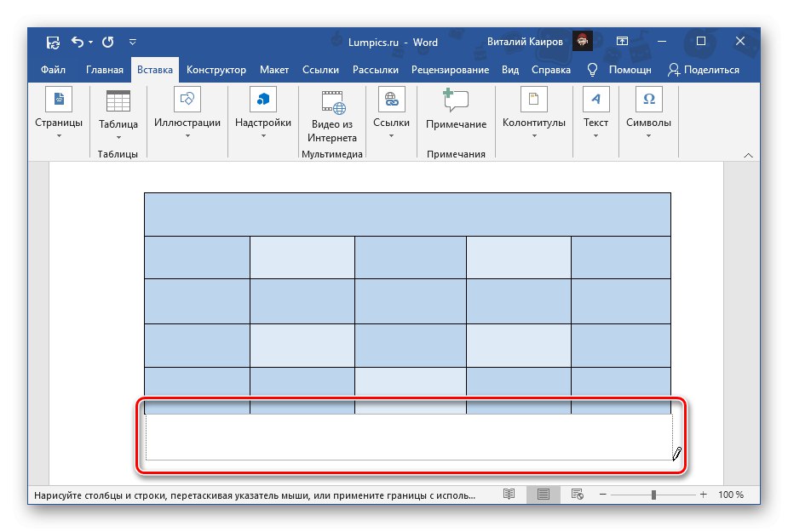Expand the Символы dropdown arrow
788x532 pixels.
649,135
